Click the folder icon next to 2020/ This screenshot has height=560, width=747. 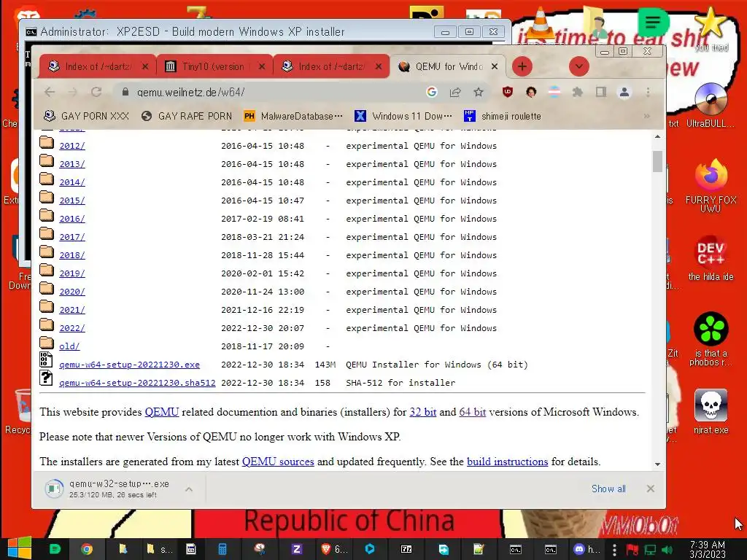[47, 289]
